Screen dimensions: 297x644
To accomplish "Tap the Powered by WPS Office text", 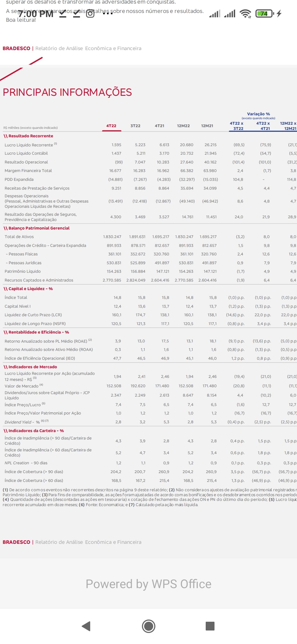I will pyautogui.click(x=148, y=584).
